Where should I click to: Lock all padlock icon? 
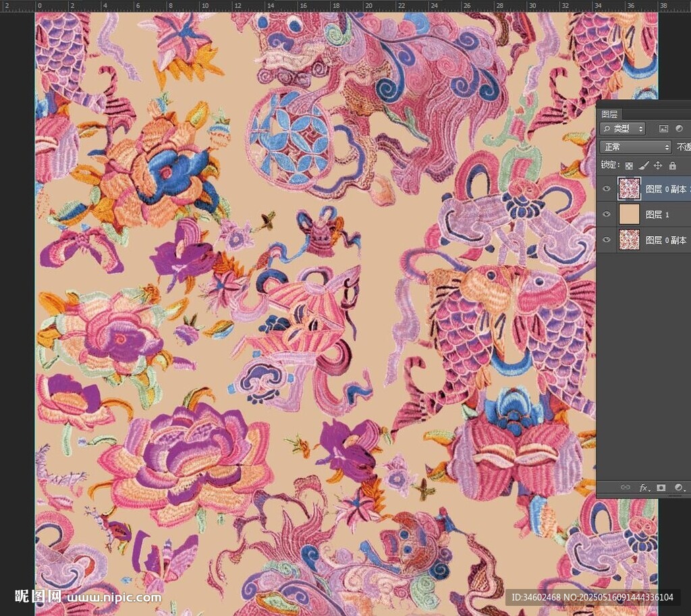[673, 166]
